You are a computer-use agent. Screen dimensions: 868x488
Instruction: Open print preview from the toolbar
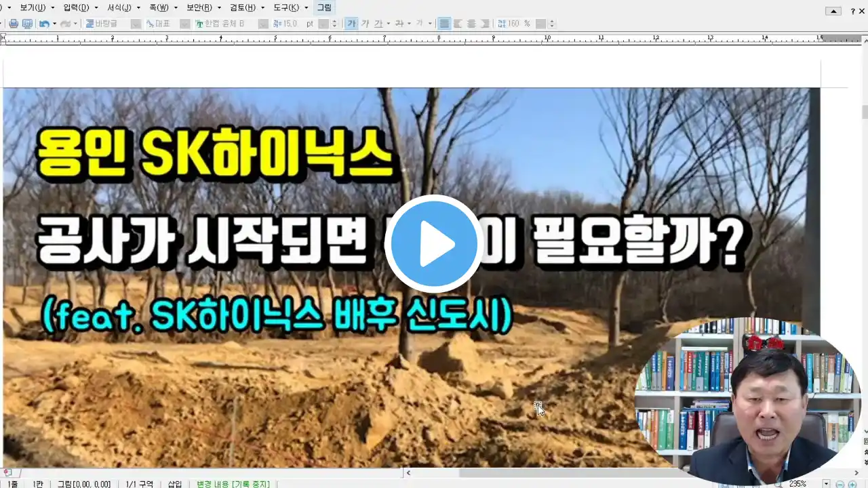(x=27, y=24)
